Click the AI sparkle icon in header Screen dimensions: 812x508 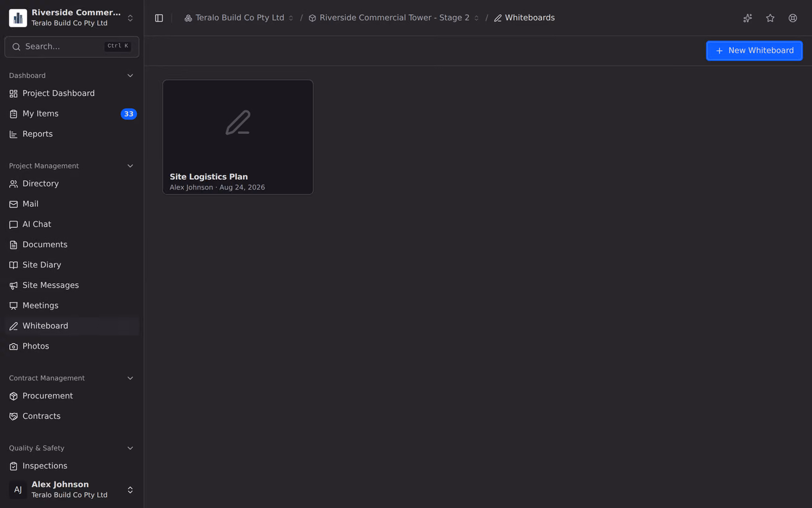(748, 18)
